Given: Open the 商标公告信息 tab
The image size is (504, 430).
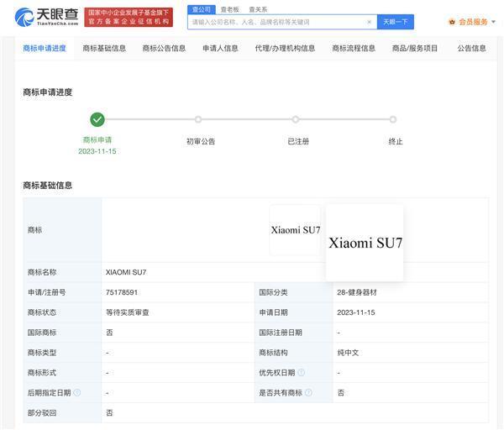Looking at the screenshot, I should pyautogui.click(x=164, y=49).
